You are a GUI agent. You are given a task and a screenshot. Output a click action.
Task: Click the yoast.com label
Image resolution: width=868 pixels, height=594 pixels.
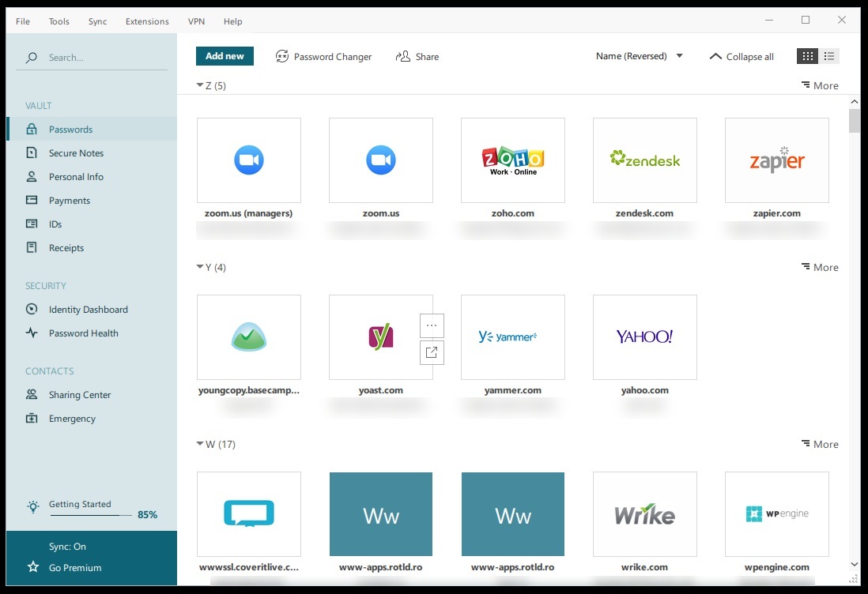coord(381,390)
